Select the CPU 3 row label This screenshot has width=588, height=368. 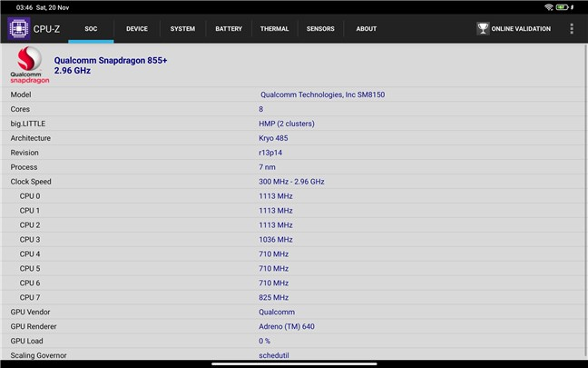point(30,240)
